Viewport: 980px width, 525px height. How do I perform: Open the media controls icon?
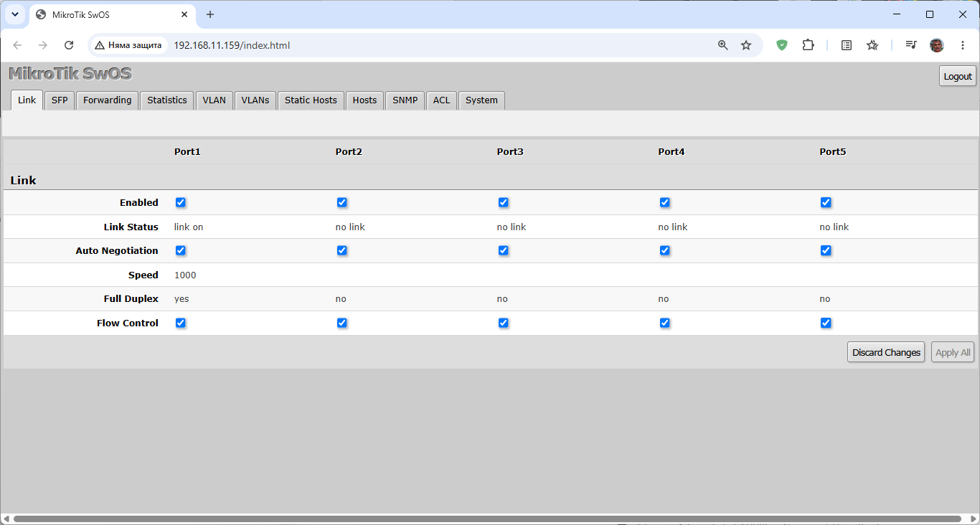tap(911, 45)
